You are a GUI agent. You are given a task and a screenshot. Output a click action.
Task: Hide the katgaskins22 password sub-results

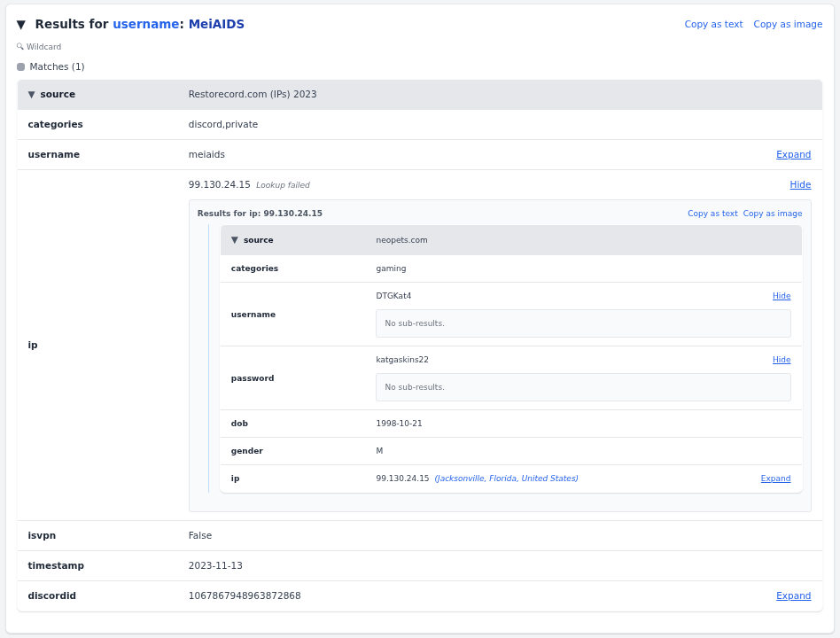click(782, 360)
